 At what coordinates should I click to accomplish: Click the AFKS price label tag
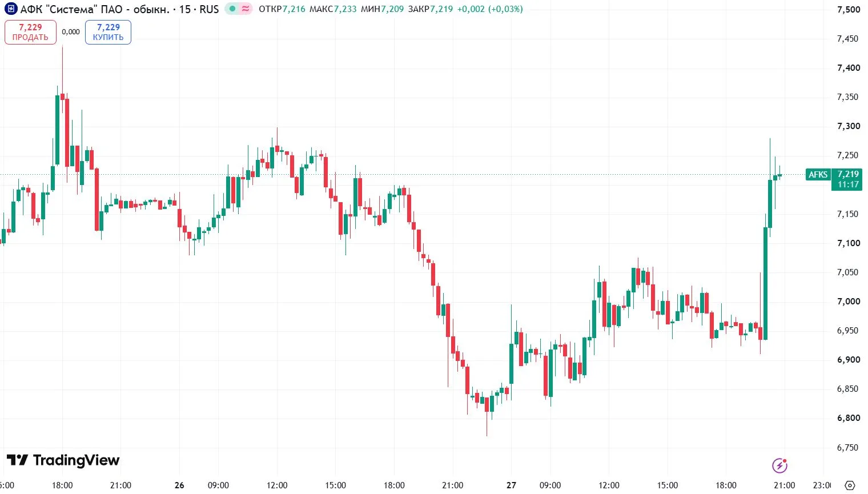click(x=818, y=175)
